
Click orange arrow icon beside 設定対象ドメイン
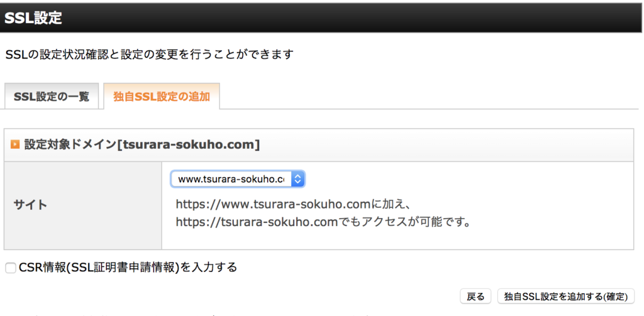click(15, 144)
